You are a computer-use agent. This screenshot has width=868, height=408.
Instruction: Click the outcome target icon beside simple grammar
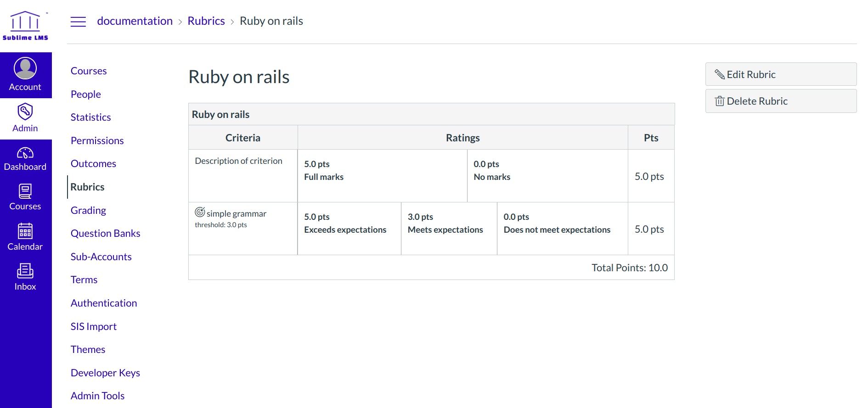coord(200,212)
